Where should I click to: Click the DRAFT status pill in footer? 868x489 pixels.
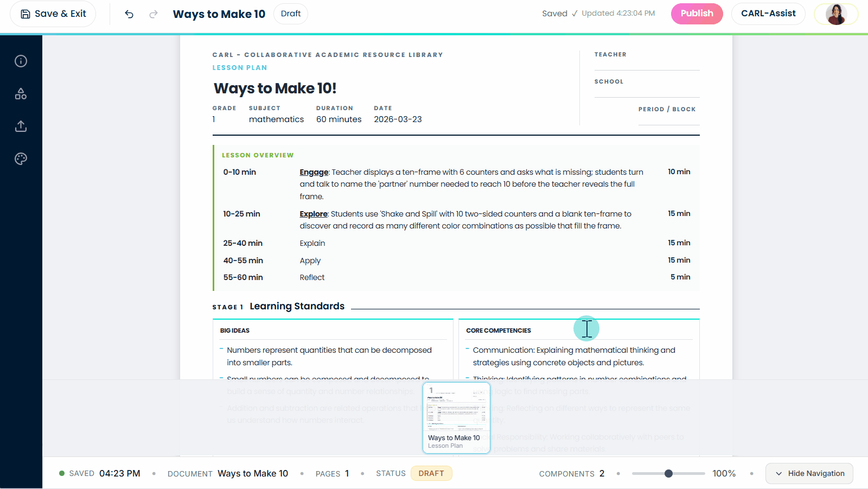431,473
